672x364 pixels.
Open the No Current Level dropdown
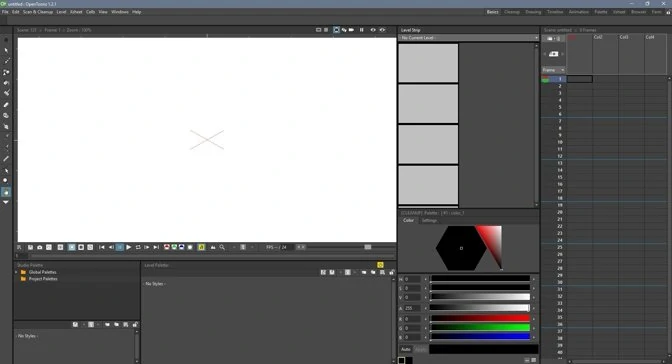[x=468, y=38]
